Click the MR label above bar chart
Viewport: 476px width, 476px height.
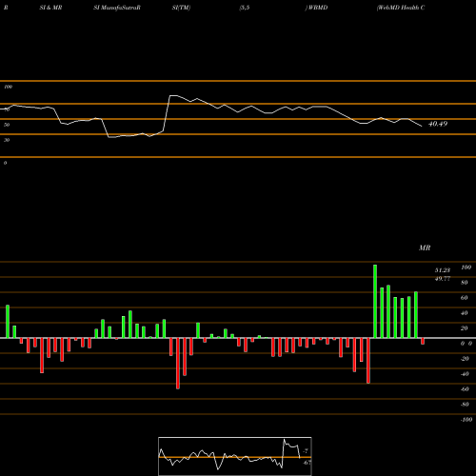tap(425, 248)
